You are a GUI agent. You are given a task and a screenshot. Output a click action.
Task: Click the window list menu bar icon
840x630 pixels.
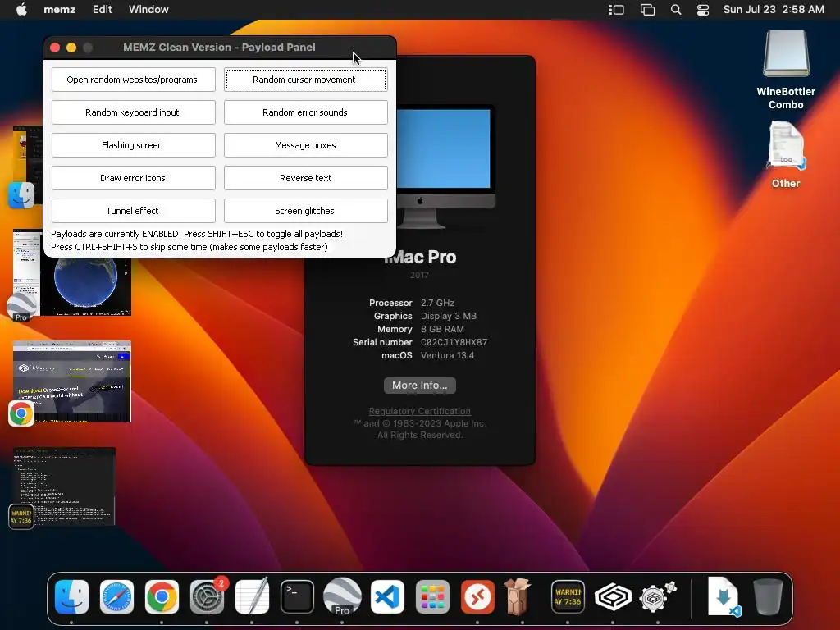pos(648,10)
